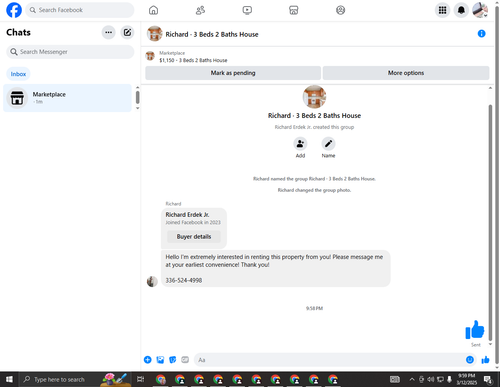The width and height of the screenshot is (500, 387).
Task: Open Buyer details button
Action: tap(194, 237)
